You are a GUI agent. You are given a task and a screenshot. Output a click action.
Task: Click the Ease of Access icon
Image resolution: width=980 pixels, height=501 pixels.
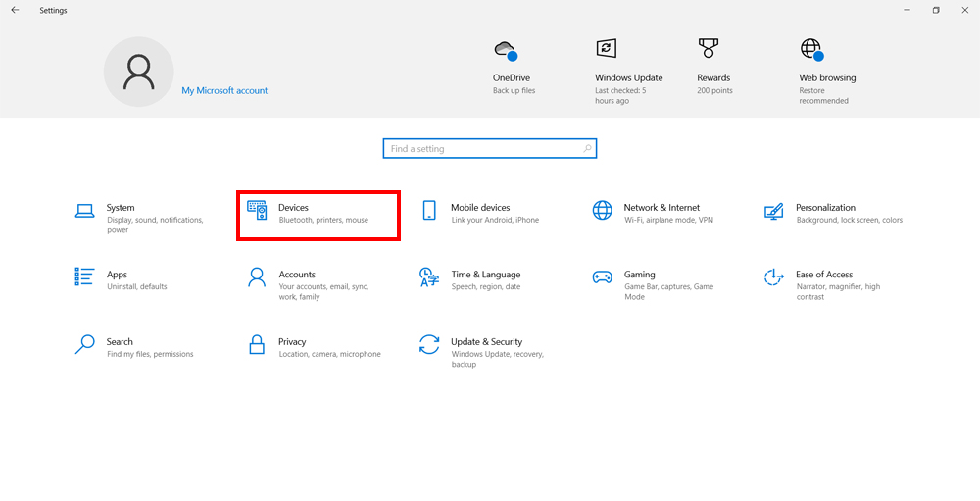(774, 277)
